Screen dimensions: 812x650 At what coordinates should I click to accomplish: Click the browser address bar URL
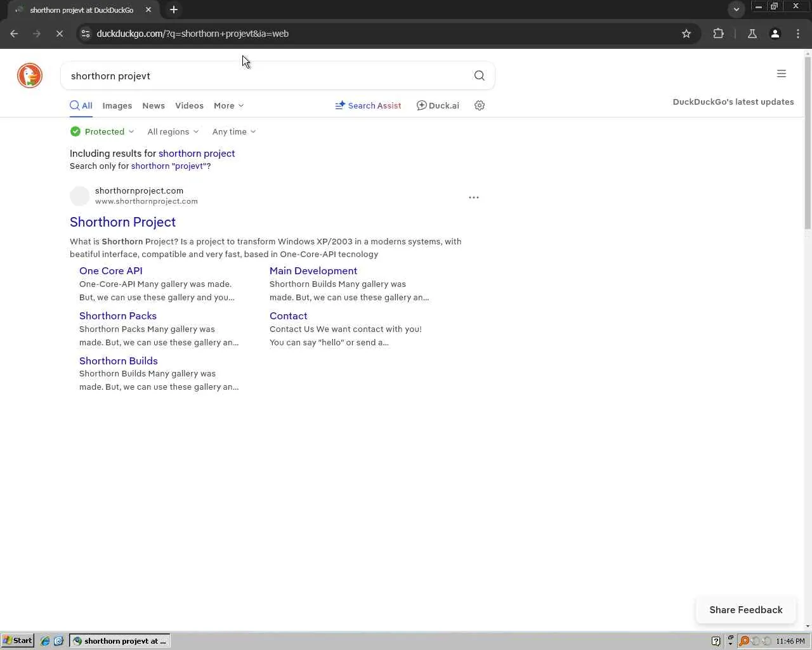coord(193,34)
